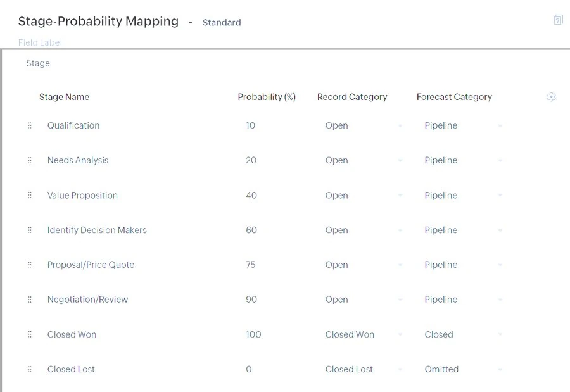This screenshot has width=570, height=392.
Task: Open Forecast Category dropdown for Proposal/Price Quote
Action: coord(463,265)
